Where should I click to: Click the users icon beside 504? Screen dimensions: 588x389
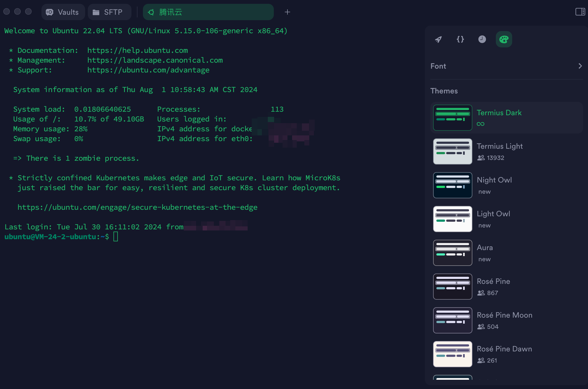pos(481,327)
